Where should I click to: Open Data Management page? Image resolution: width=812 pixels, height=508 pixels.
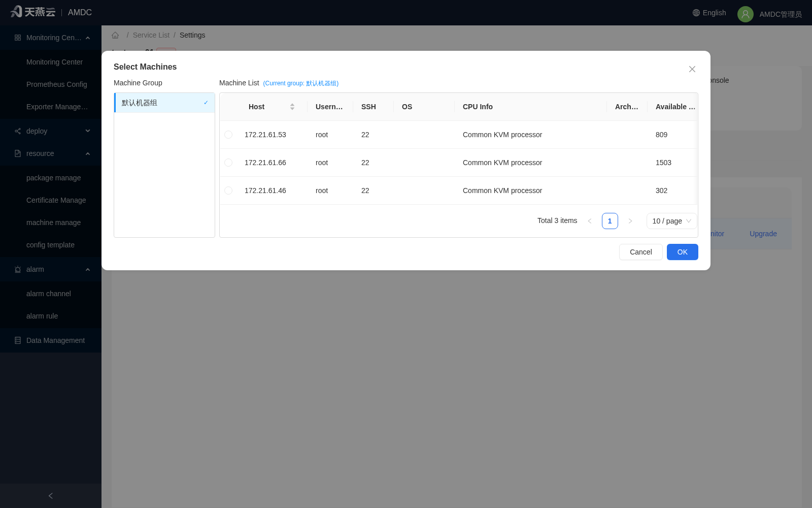pyautogui.click(x=51, y=340)
